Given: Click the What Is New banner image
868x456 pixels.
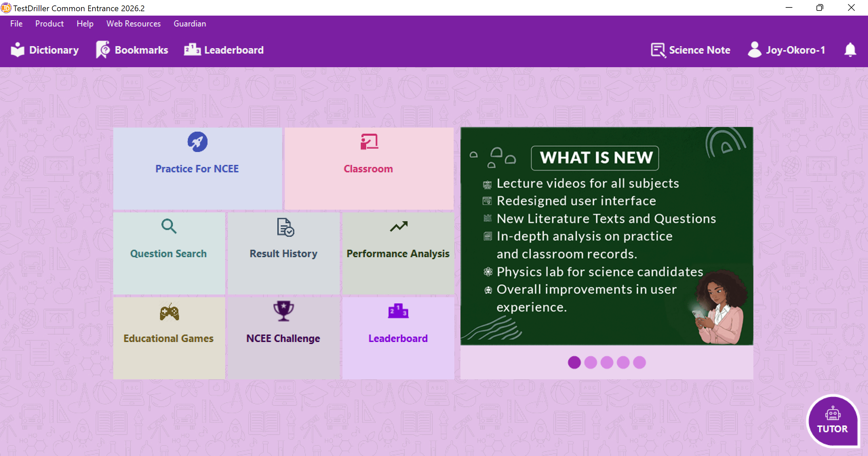Looking at the screenshot, I should pos(607,236).
